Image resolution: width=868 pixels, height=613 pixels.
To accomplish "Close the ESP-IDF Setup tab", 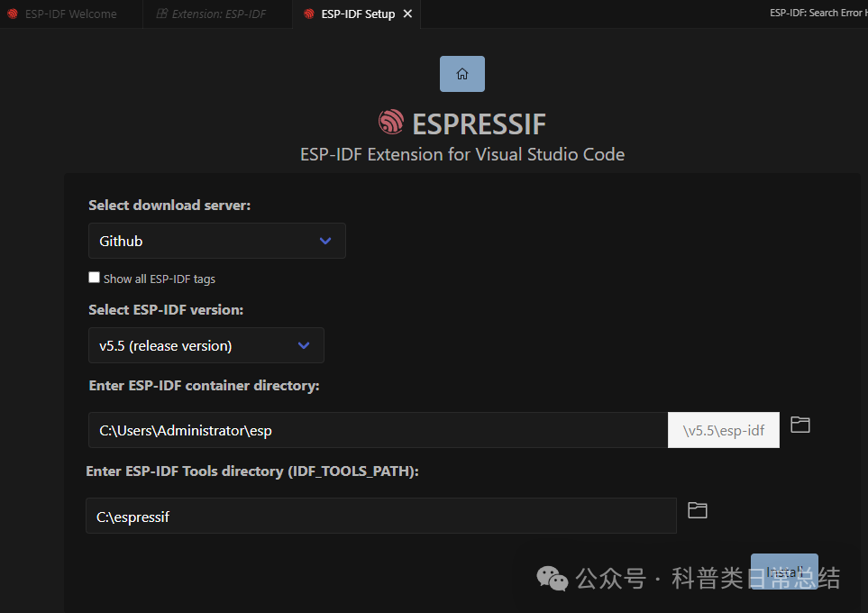I will (x=407, y=14).
